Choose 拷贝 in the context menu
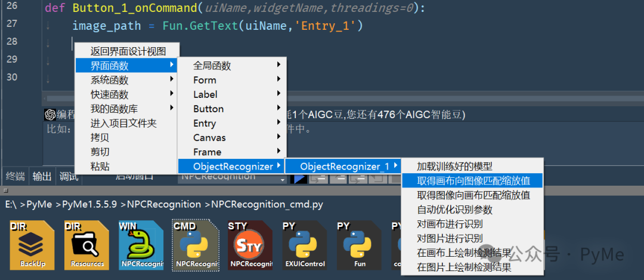644x280 pixels. pyautogui.click(x=126, y=137)
